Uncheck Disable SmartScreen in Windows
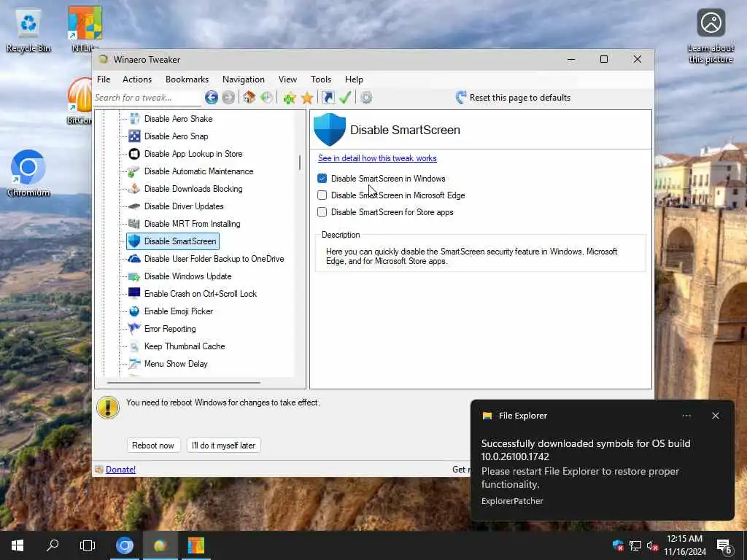The width and height of the screenshot is (747, 560). click(322, 179)
